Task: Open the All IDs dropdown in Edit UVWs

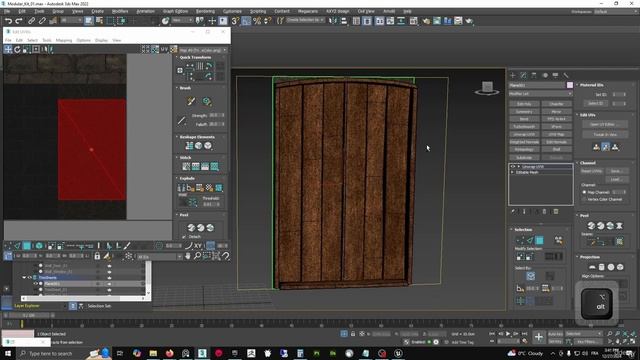Action: (x=159, y=257)
